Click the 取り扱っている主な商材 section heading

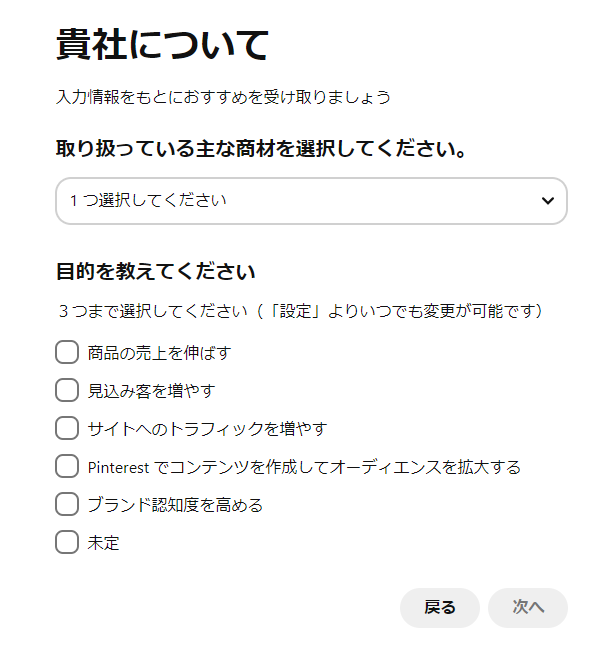(262, 150)
